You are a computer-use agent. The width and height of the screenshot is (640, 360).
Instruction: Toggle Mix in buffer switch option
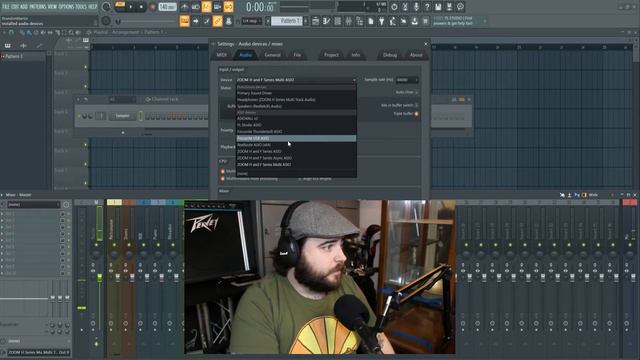tap(416, 105)
